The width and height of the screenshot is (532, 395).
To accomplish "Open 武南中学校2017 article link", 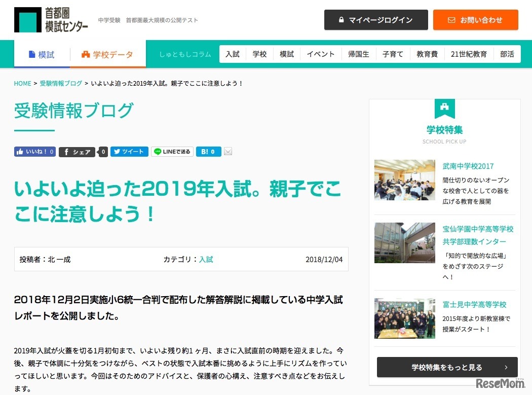I will point(468,166).
